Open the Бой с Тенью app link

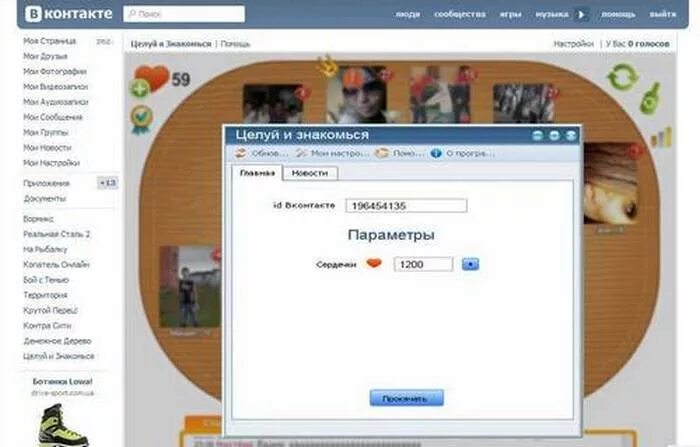pyautogui.click(x=46, y=280)
